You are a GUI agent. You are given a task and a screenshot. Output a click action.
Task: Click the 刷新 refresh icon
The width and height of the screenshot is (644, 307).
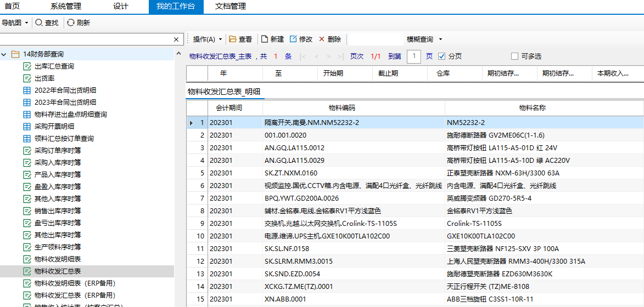pos(71,23)
